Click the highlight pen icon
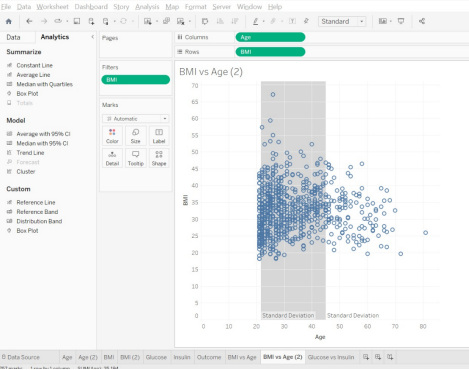 point(255,21)
